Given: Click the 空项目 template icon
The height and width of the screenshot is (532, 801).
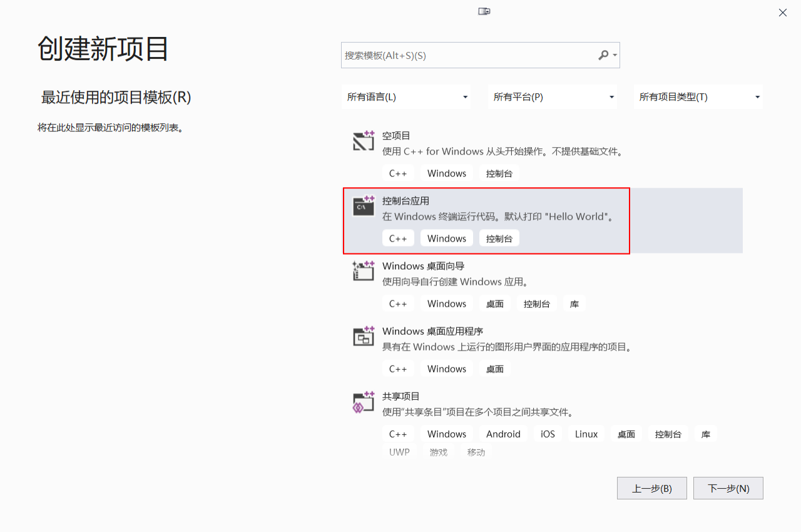Looking at the screenshot, I should pos(364,141).
